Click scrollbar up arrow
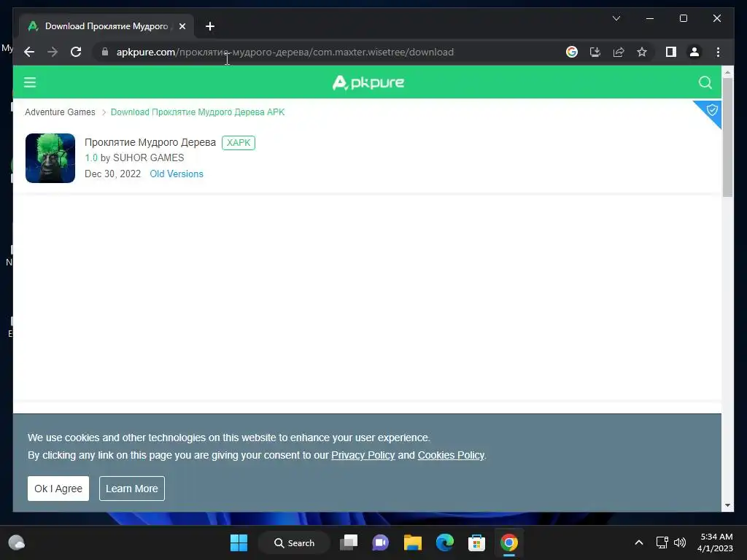 (x=727, y=72)
